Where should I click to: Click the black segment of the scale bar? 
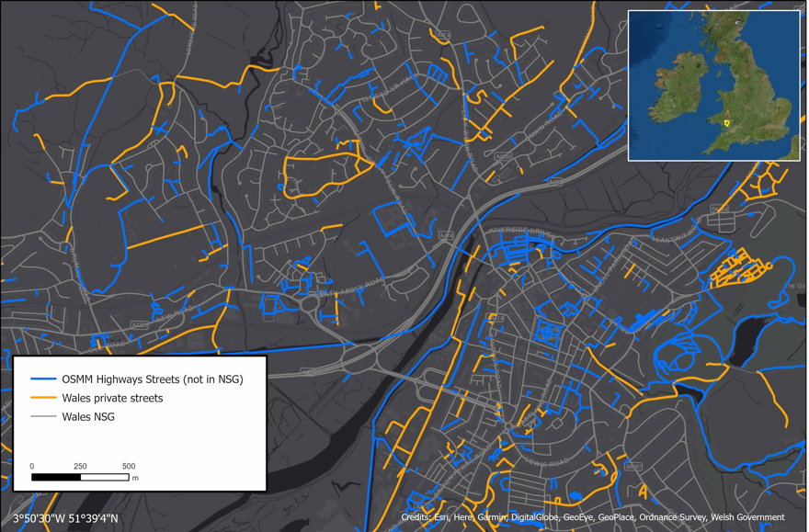[56, 478]
